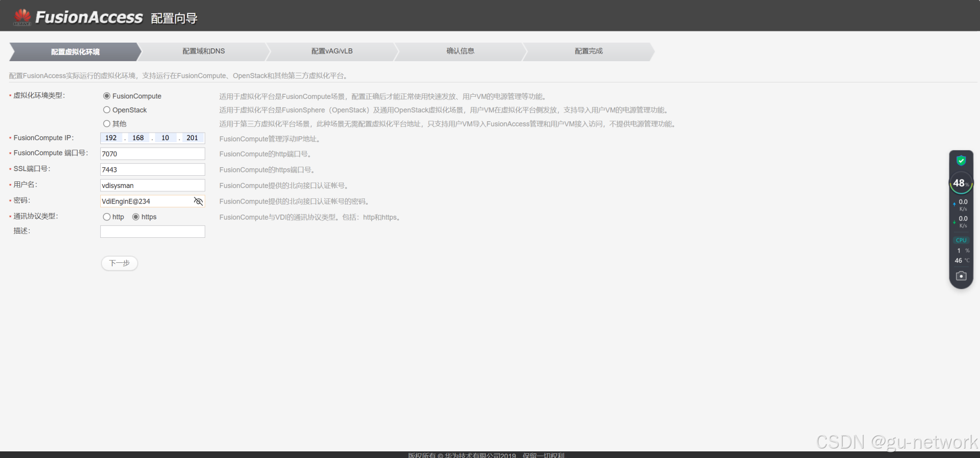This screenshot has width=980, height=458.
Task: Click IP first octet field 192
Action: coord(111,138)
